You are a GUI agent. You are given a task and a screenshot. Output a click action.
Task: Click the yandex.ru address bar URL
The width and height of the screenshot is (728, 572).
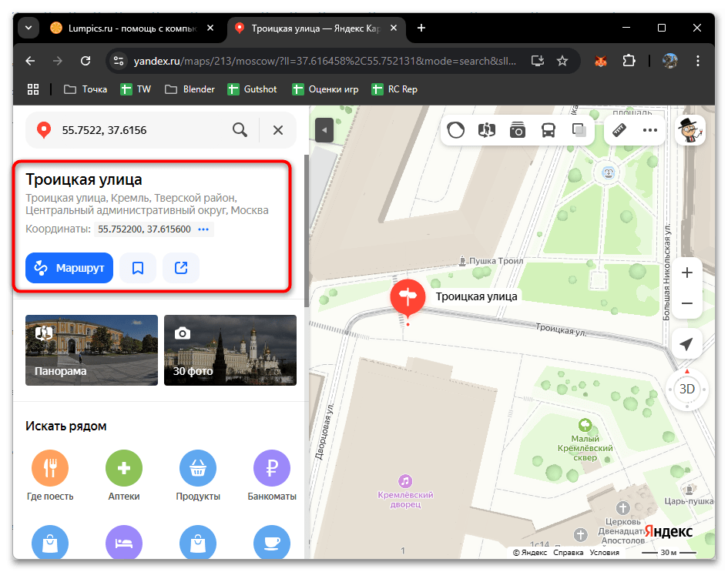coord(324,61)
